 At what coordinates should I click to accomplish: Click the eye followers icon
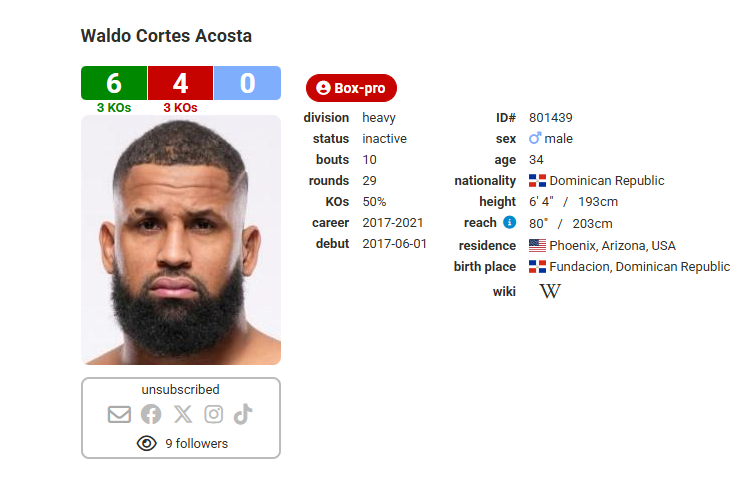(147, 443)
